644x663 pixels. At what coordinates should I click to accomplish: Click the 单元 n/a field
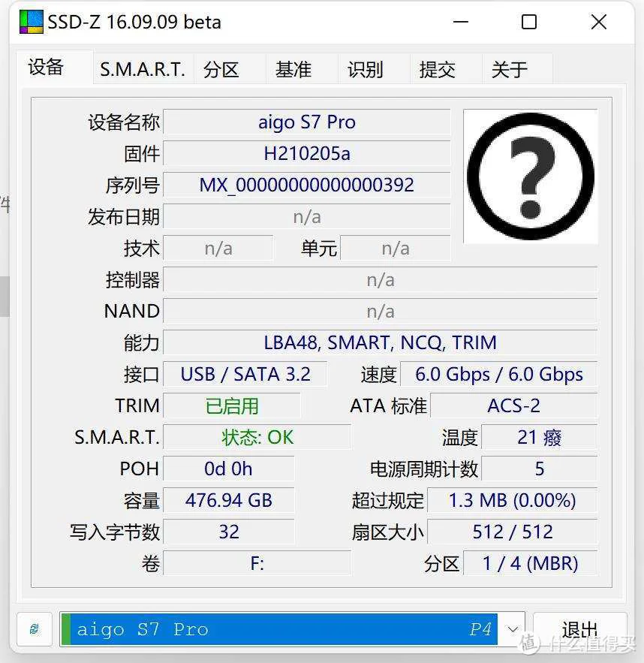(x=396, y=249)
